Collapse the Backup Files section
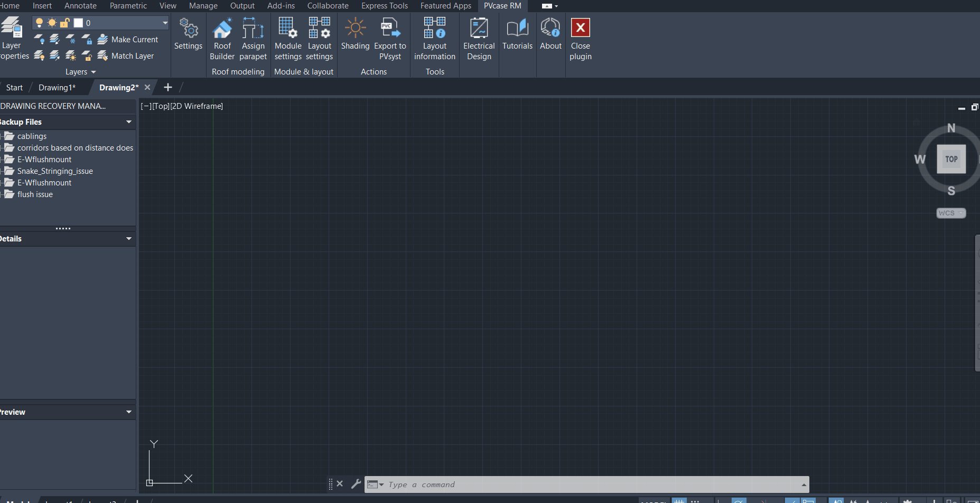This screenshot has height=503, width=980. (129, 122)
